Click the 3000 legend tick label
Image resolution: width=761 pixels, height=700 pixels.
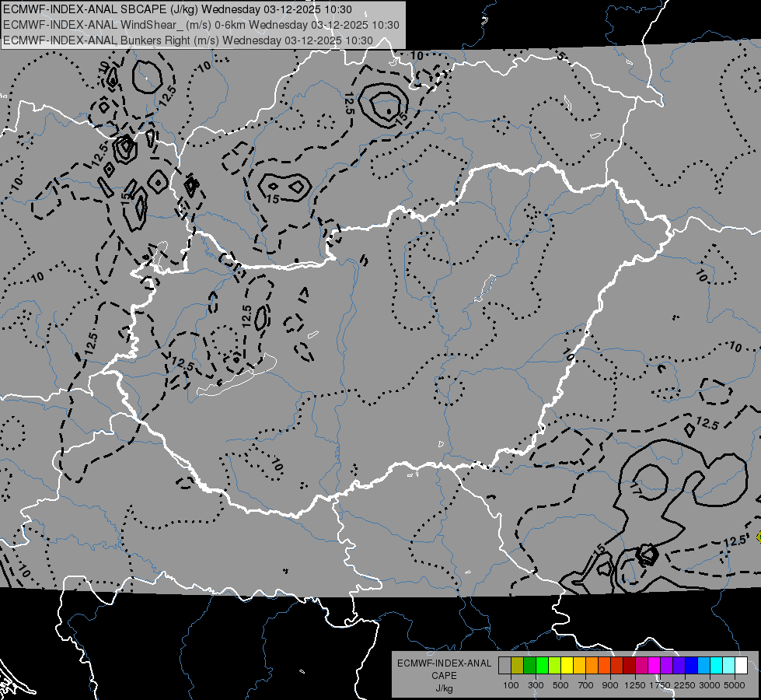click(710, 685)
